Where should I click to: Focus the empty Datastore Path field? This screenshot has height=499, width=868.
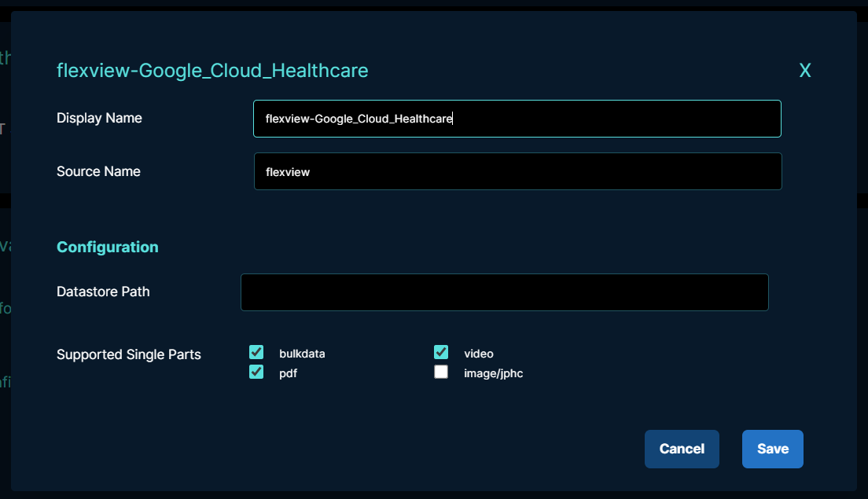click(x=504, y=292)
